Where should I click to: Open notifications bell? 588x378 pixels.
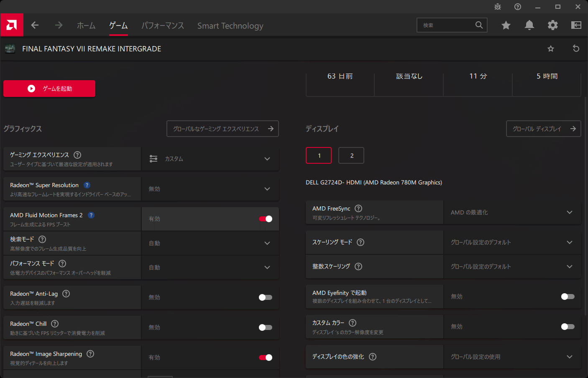(529, 25)
